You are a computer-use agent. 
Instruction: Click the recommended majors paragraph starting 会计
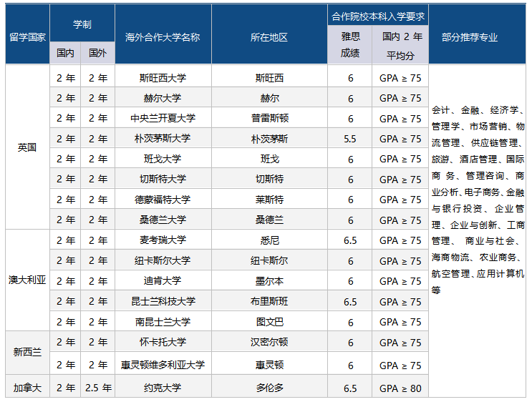click(478, 200)
